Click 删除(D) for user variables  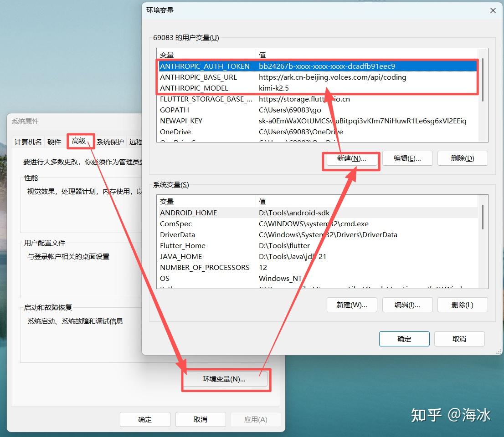pyautogui.click(x=463, y=158)
